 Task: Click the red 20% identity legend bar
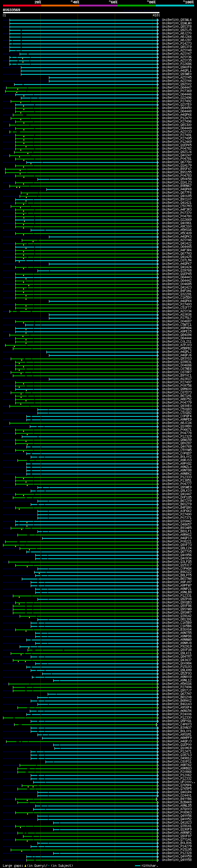(x=22, y=6)
